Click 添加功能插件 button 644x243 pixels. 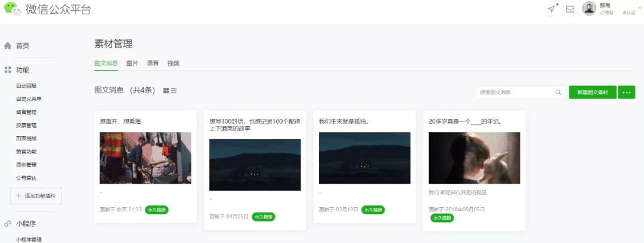point(36,196)
